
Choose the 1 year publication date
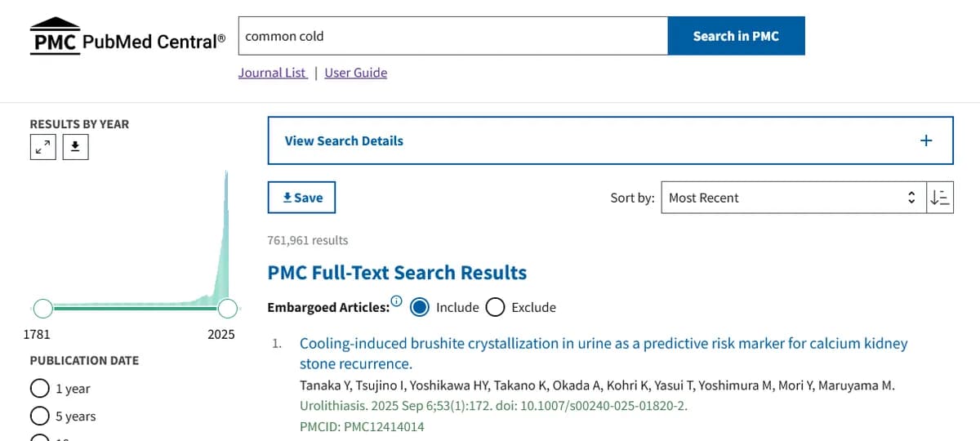(x=39, y=389)
